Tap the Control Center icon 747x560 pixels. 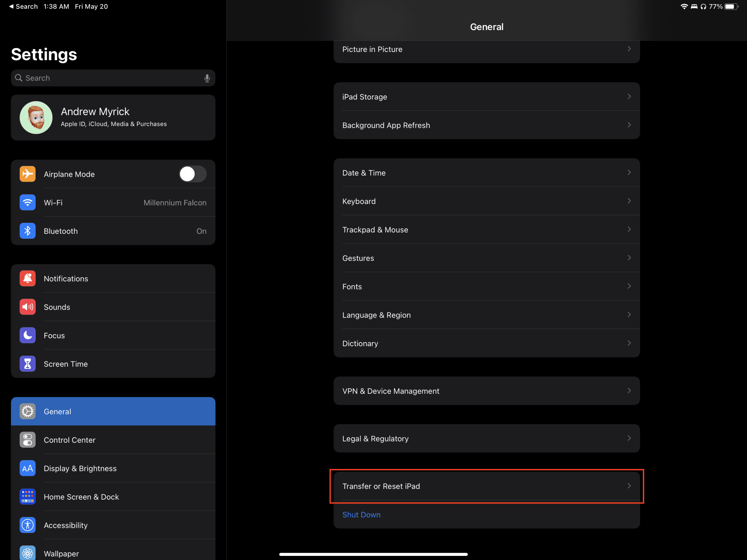[27, 440]
